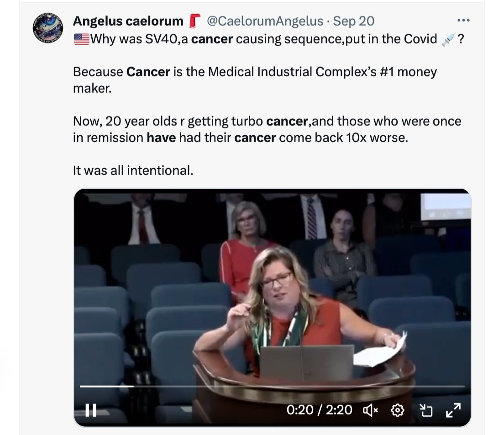Open Angelus caelorum profile avatar

point(48,28)
